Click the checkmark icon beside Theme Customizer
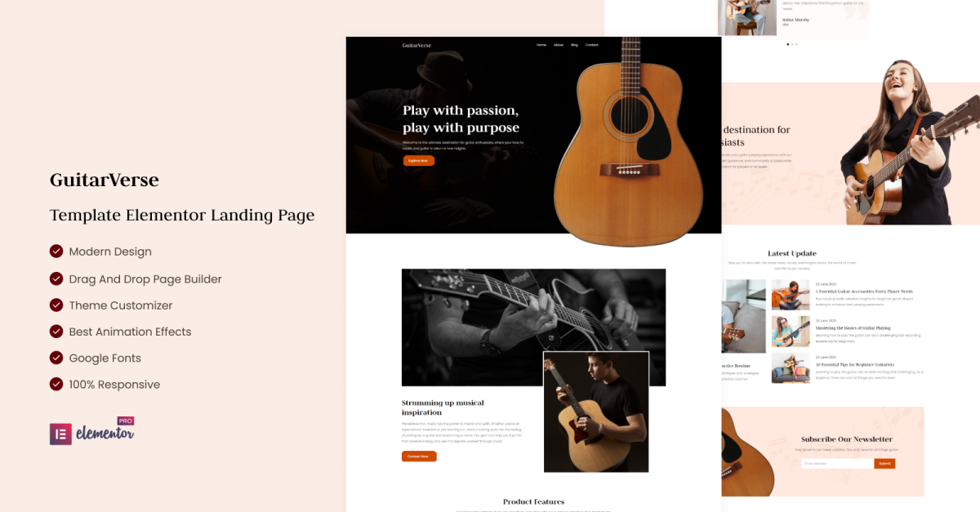980x512 pixels. tap(56, 305)
